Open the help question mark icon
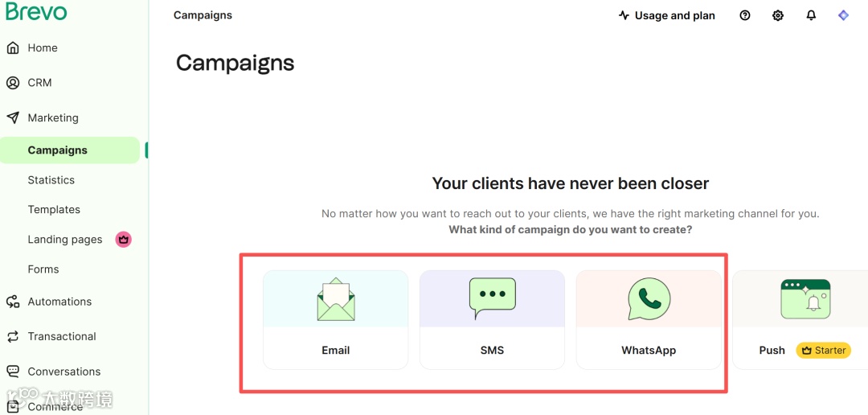868x415 pixels. pos(744,15)
